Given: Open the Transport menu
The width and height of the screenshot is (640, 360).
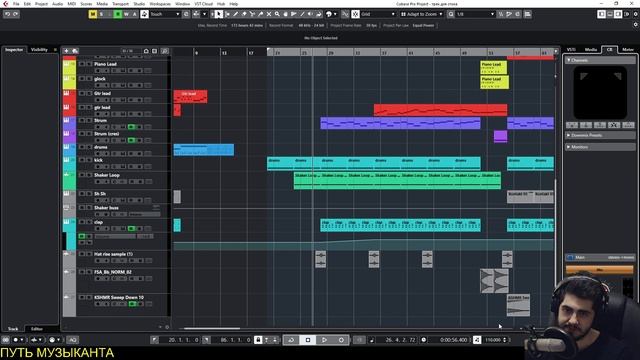Looking at the screenshot, I should coord(120,4).
